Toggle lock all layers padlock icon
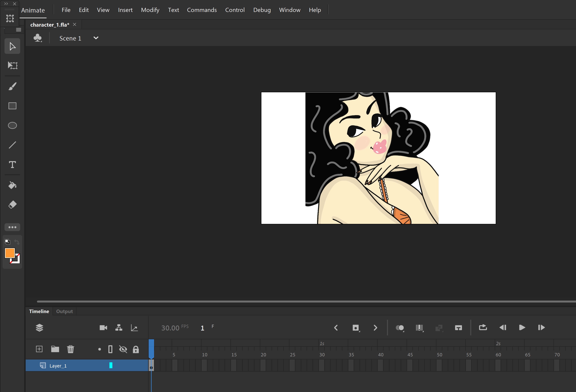Image resolution: width=576 pixels, height=392 pixels. (136, 349)
